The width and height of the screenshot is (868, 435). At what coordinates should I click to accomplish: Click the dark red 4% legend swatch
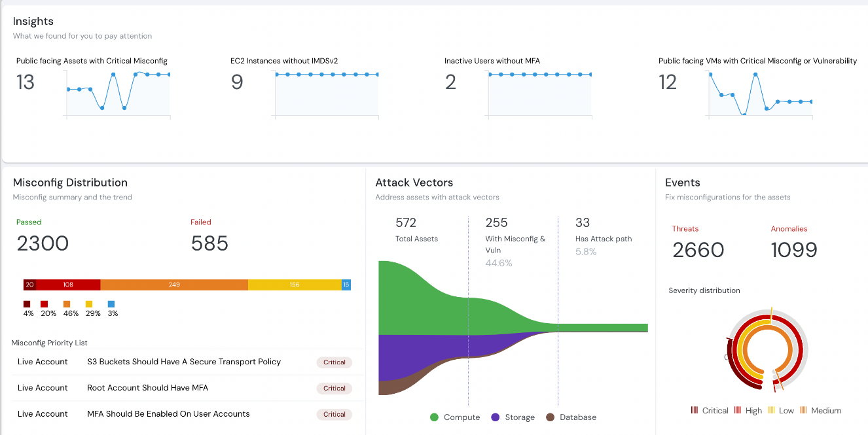click(x=27, y=304)
